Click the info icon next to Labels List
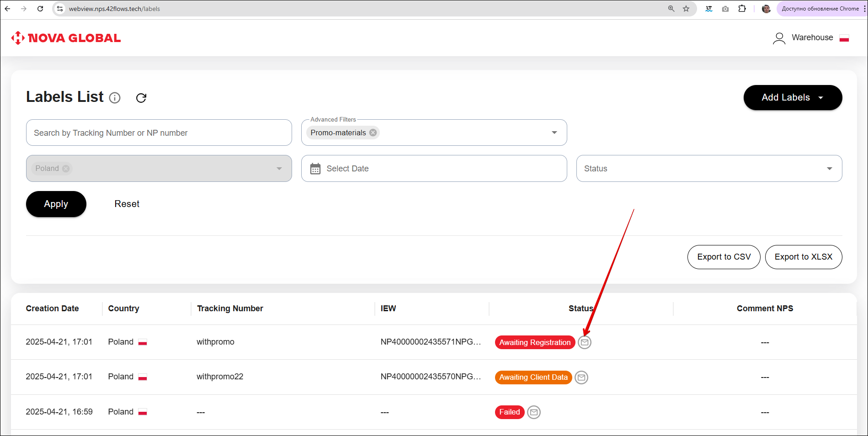Screen dimensions: 868x436 tap(115, 98)
